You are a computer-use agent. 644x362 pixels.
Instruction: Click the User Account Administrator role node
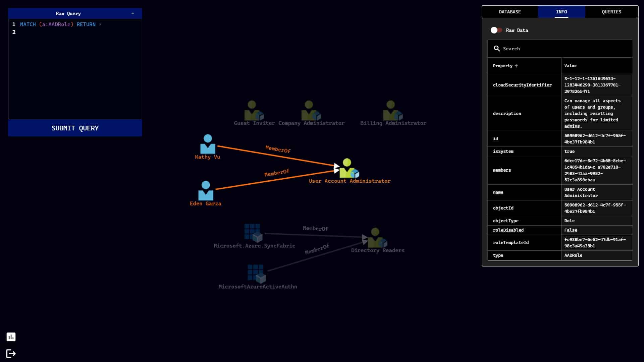(x=349, y=168)
